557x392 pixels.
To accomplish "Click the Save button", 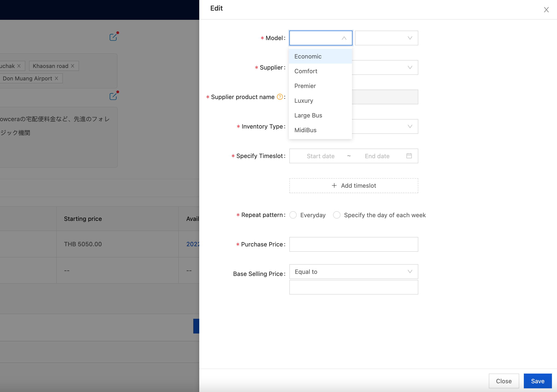I will tap(537, 381).
